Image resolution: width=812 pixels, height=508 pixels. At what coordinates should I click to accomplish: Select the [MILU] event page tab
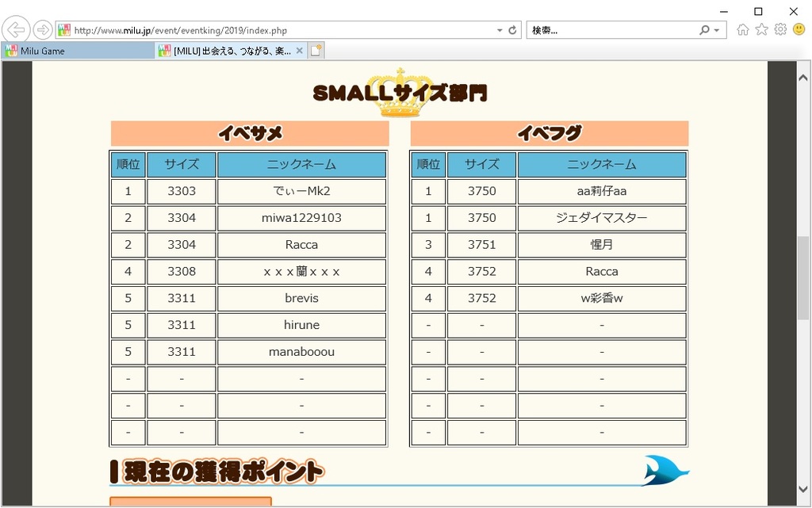pos(226,51)
